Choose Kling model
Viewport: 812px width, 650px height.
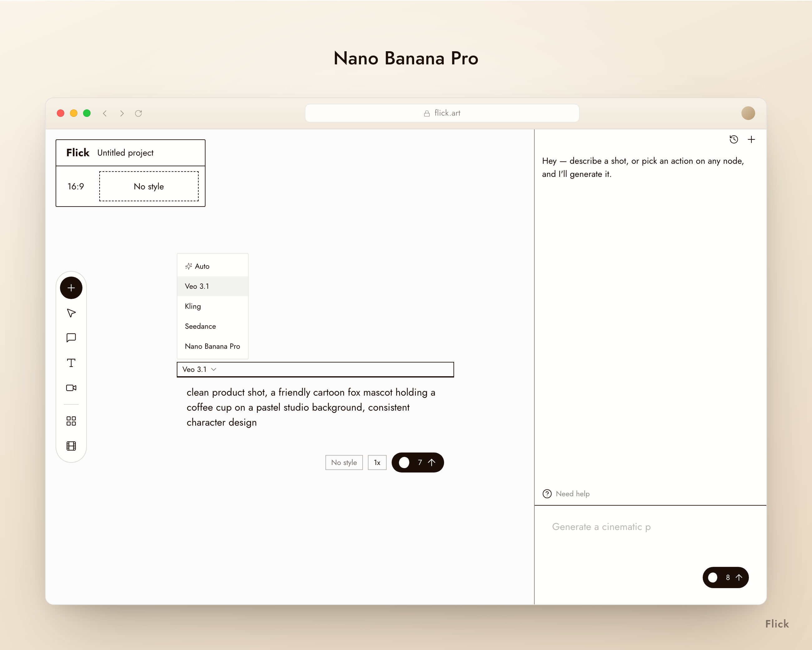tap(212, 306)
